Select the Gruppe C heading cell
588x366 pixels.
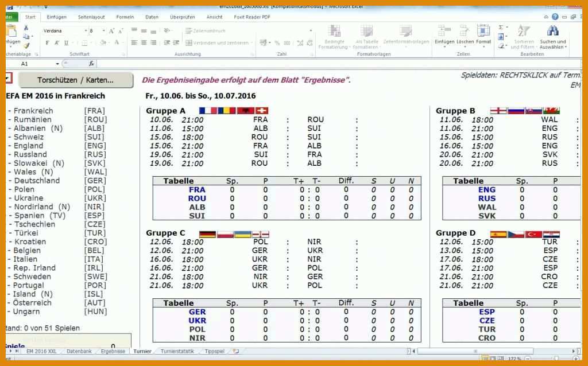pos(166,233)
